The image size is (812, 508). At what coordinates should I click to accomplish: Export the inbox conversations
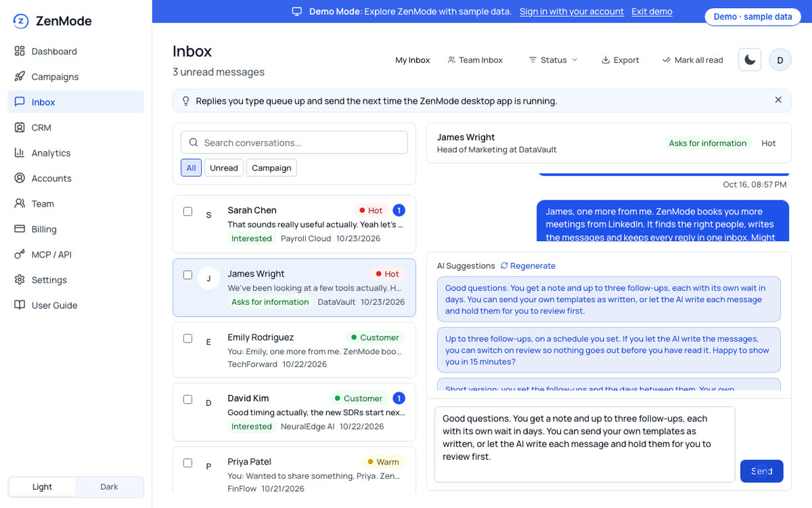pyautogui.click(x=621, y=60)
